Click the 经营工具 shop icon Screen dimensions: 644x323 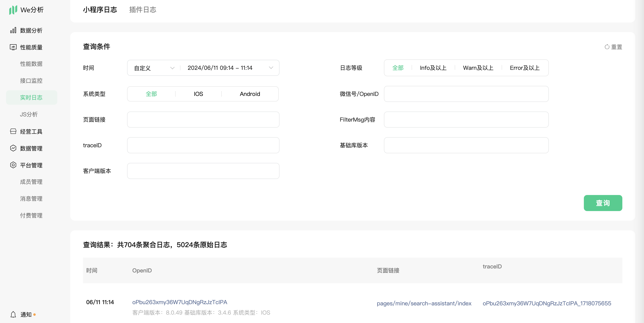13,131
